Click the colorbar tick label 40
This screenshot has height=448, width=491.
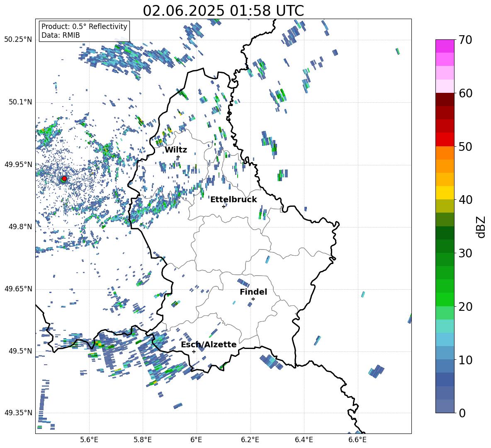point(465,200)
